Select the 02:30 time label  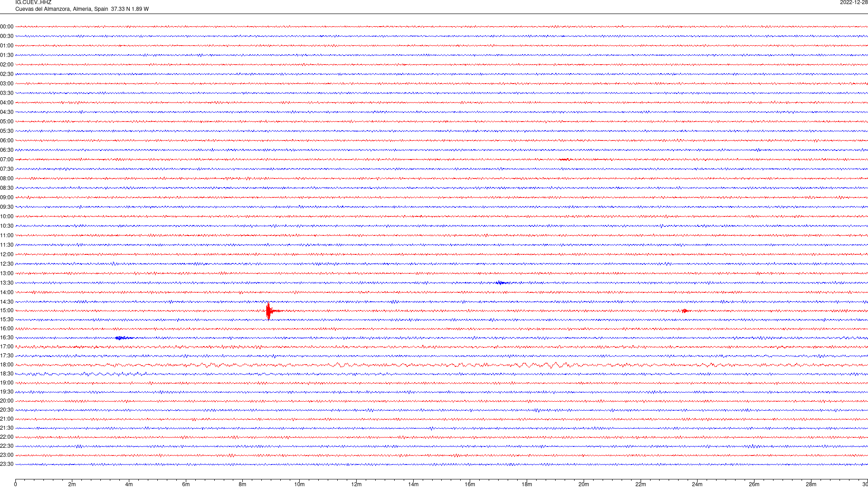tap(7, 74)
